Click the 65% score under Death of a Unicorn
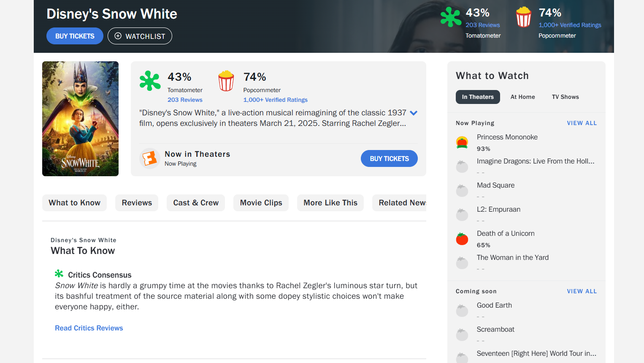 pyautogui.click(x=484, y=245)
